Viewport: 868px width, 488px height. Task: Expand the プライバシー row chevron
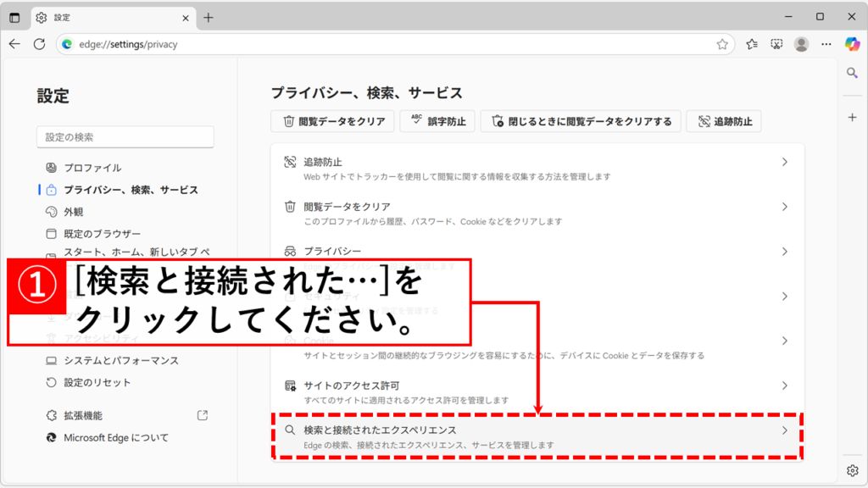coord(784,252)
